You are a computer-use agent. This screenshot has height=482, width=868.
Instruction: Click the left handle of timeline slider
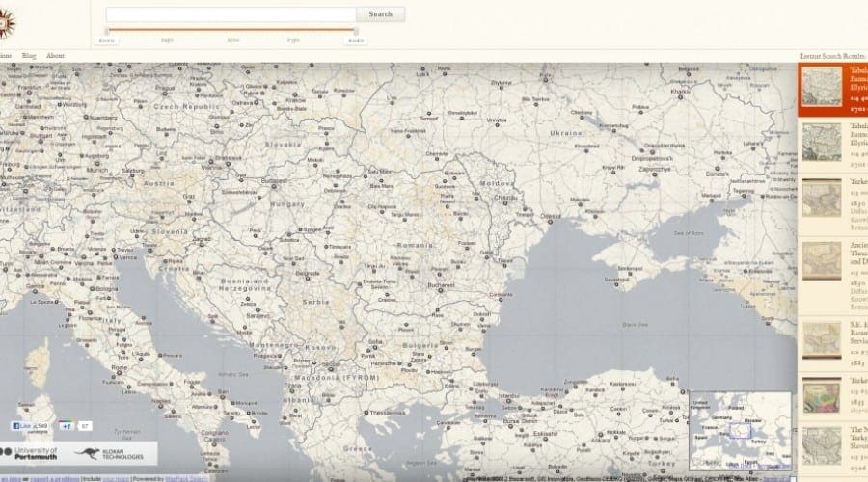[107, 31]
